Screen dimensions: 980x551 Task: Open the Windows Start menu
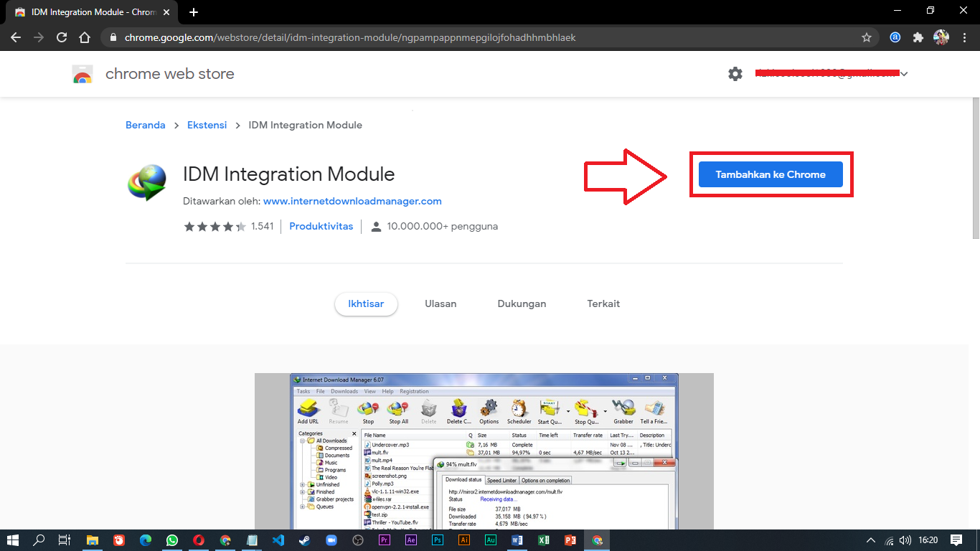pyautogui.click(x=13, y=540)
